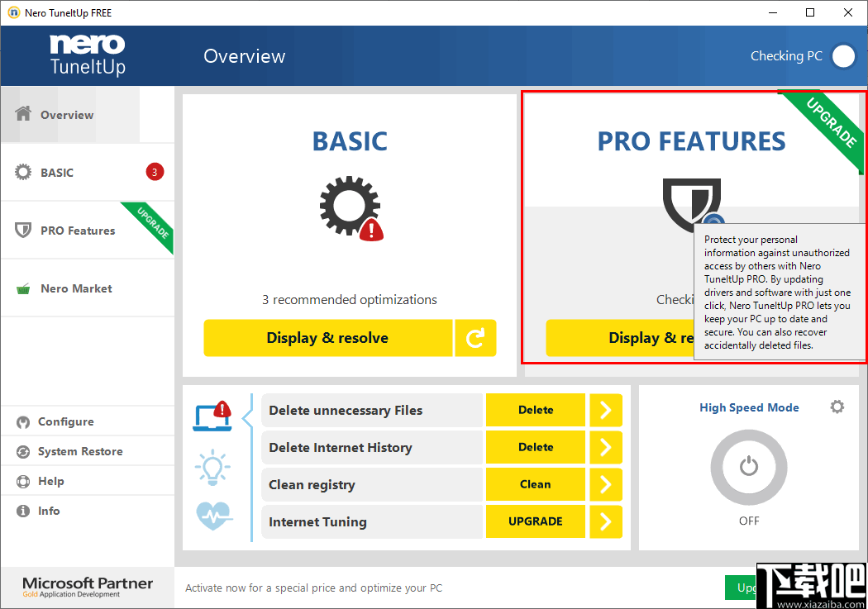Click the Delete Internet History label
Image resolution: width=868 pixels, height=609 pixels.
[341, 448]
